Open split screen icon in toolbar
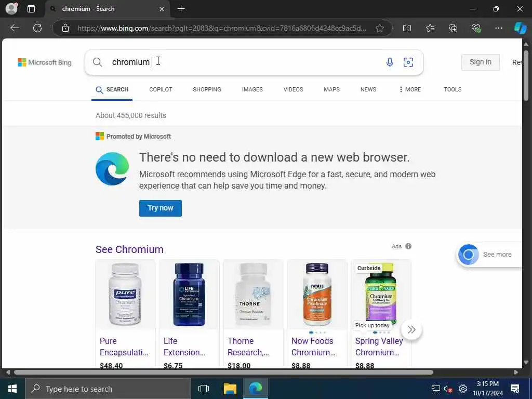The image size is (532, 399). click(407, 28)
